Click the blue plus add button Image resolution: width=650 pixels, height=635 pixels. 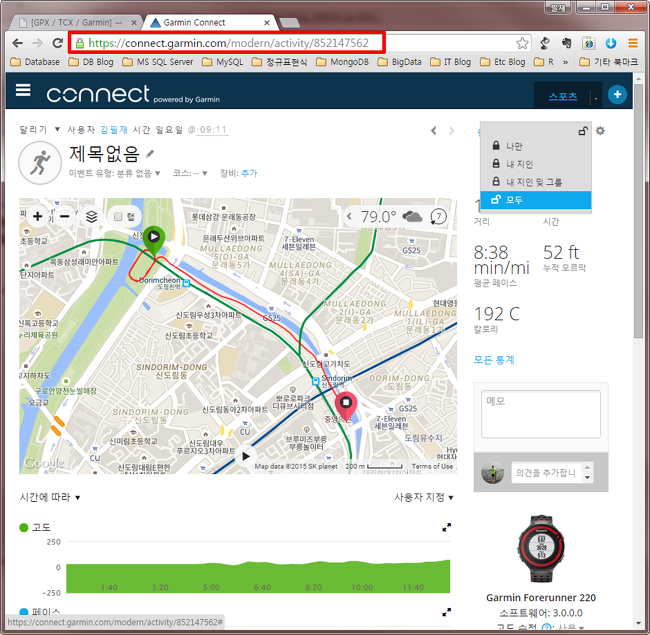[x=617, y=95]
